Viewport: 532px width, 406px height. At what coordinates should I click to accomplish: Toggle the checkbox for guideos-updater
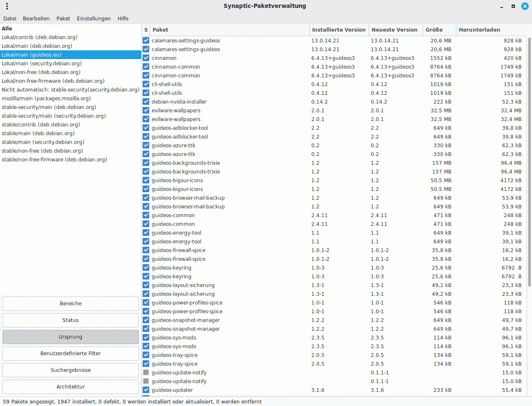click(146, 390)
